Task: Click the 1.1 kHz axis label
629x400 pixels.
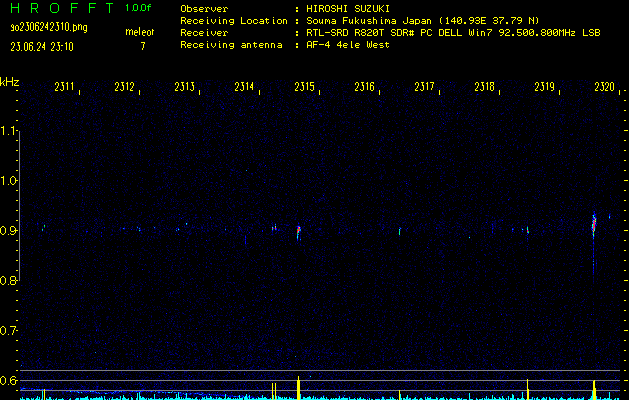Action: 9,131
